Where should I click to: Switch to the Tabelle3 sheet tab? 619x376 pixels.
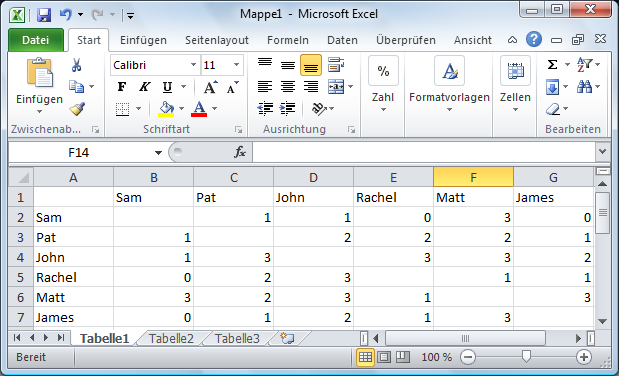237,338
